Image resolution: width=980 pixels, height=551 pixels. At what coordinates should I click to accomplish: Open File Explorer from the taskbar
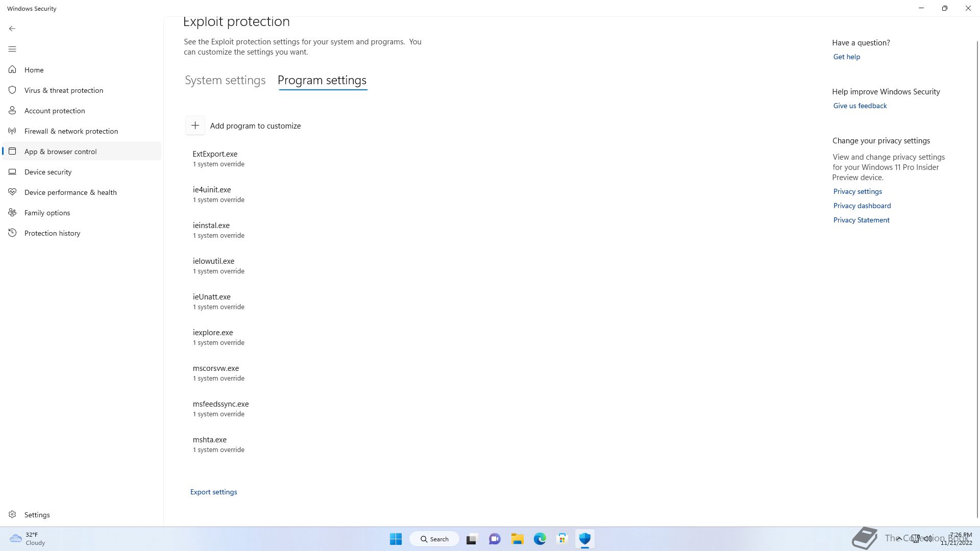coord(517,539)
